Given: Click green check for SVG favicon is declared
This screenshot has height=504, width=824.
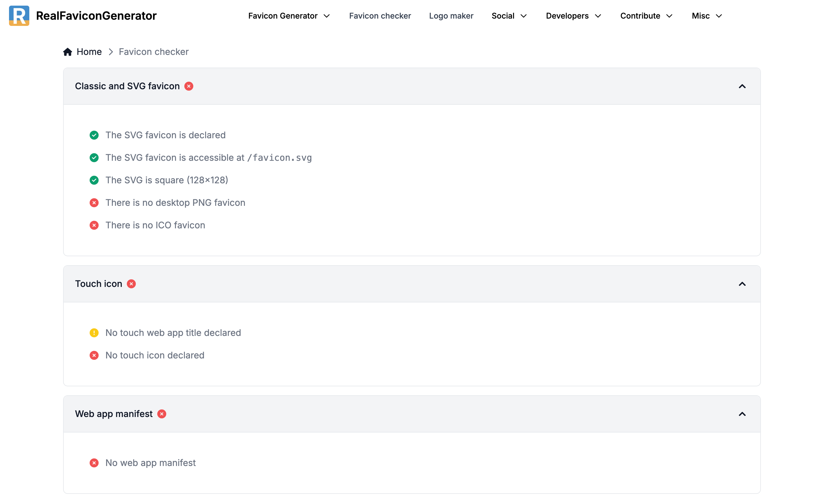Looking at the screenshot, I should pos(94,135).
